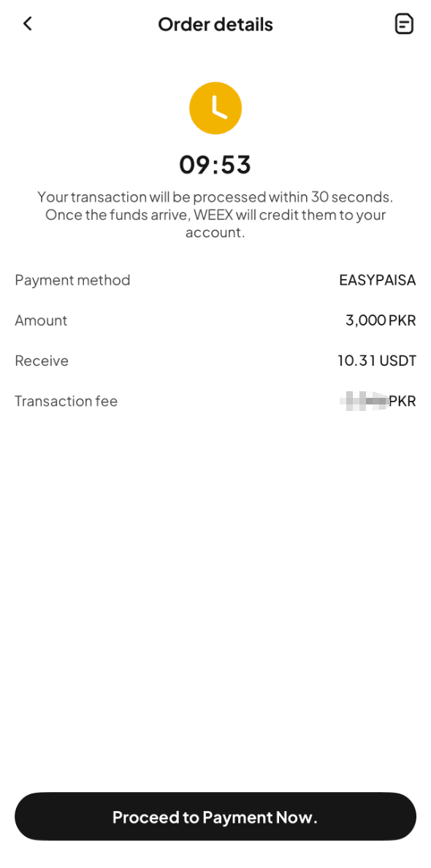Tap the word account in notice
This screenshot has width=431, height=868.
coord(215,233)
